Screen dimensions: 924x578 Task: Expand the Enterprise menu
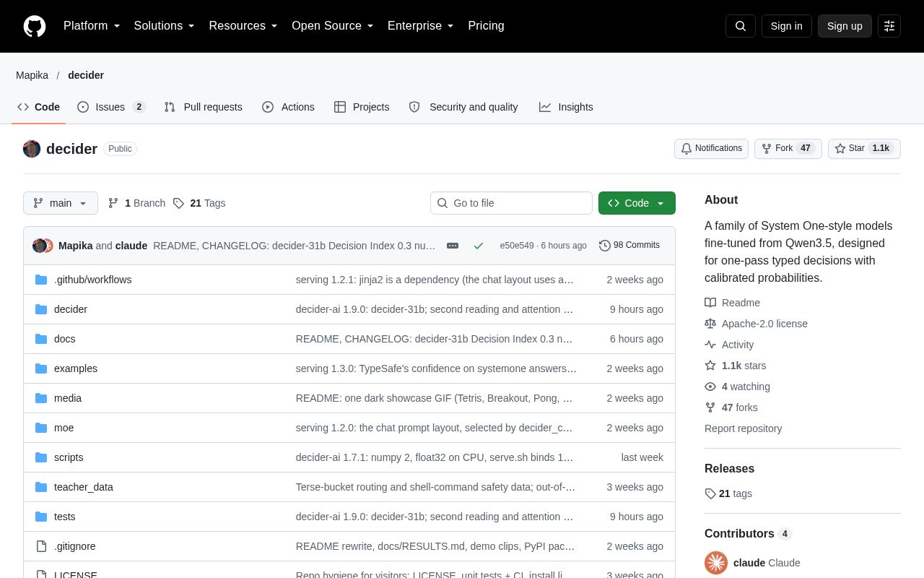click(421, 26)
